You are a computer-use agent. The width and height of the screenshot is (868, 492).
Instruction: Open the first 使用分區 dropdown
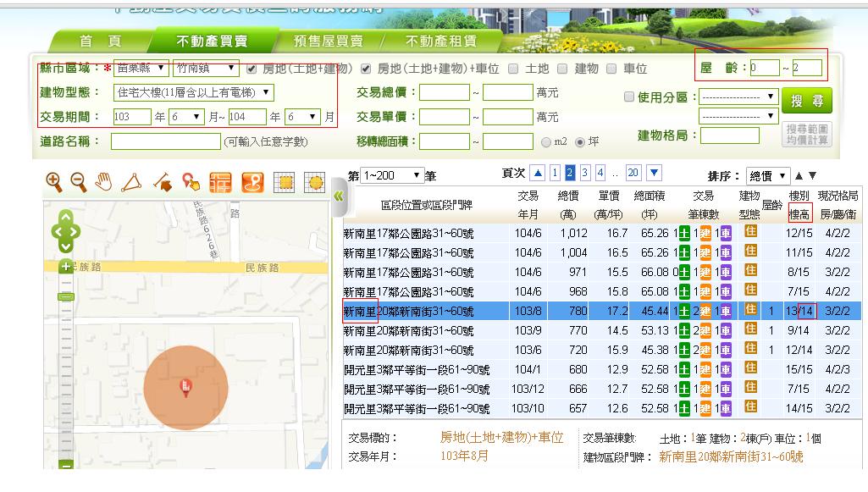[738, 97]
